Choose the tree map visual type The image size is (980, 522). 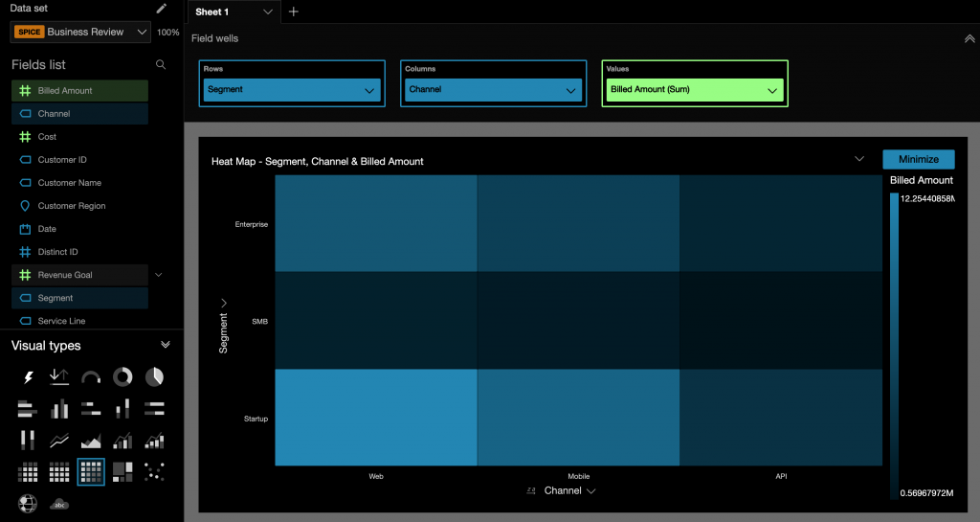tap(122, 471)
